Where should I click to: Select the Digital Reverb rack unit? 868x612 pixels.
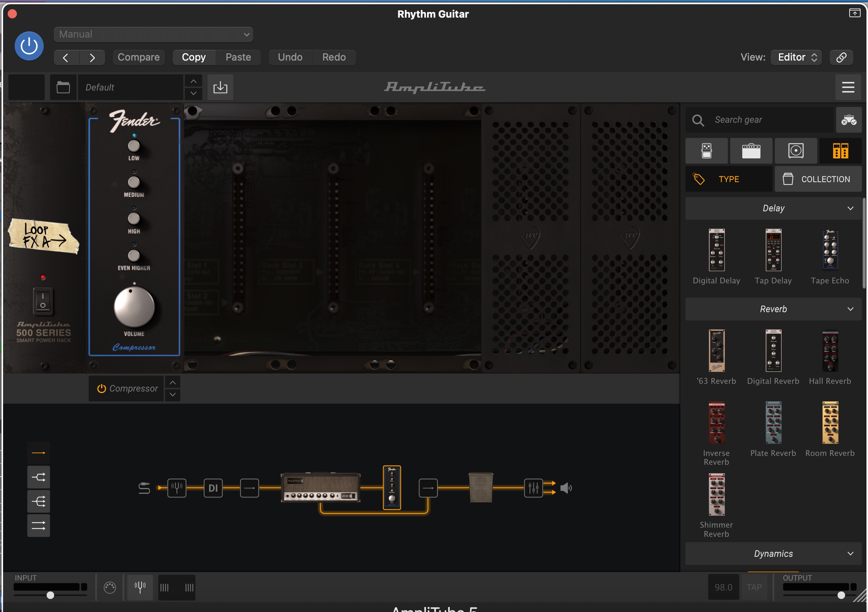point(773,350)
